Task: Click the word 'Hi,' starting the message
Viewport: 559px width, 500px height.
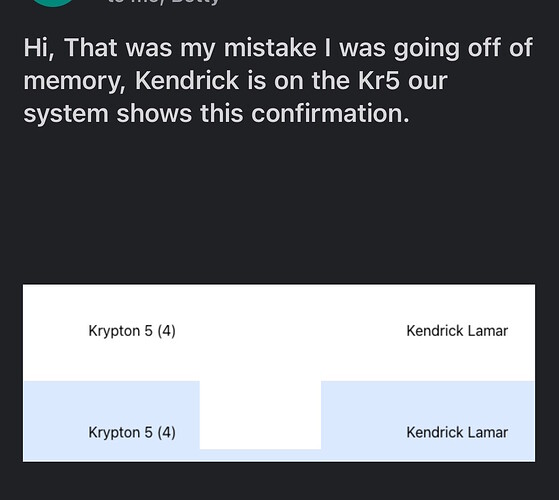Action: tap(39, 48)
